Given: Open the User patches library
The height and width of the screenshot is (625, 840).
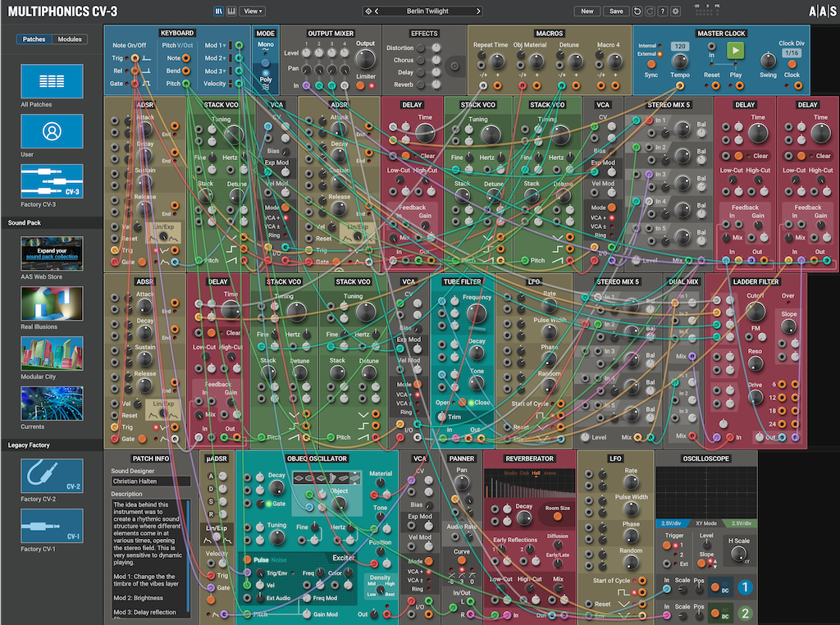Looking at the screenshot, I should tap(52, 131).
